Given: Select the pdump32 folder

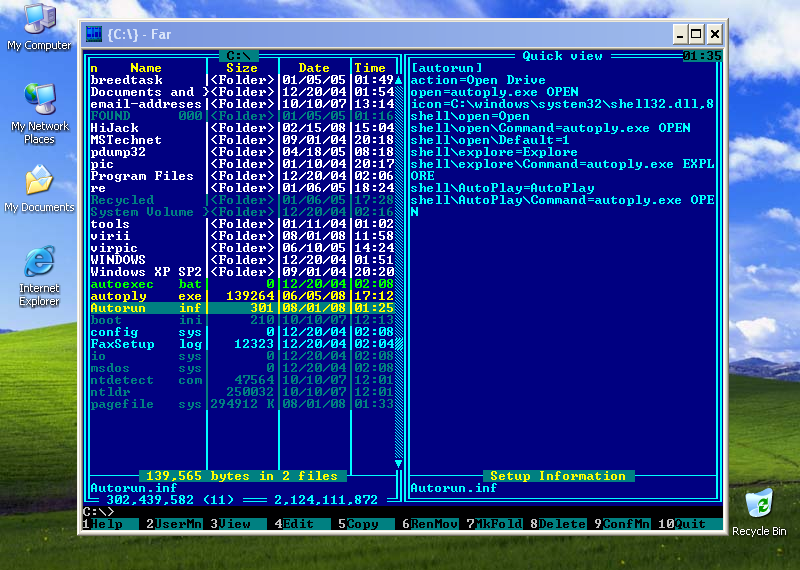Looking at the screenshot, I should pos(242,152).
